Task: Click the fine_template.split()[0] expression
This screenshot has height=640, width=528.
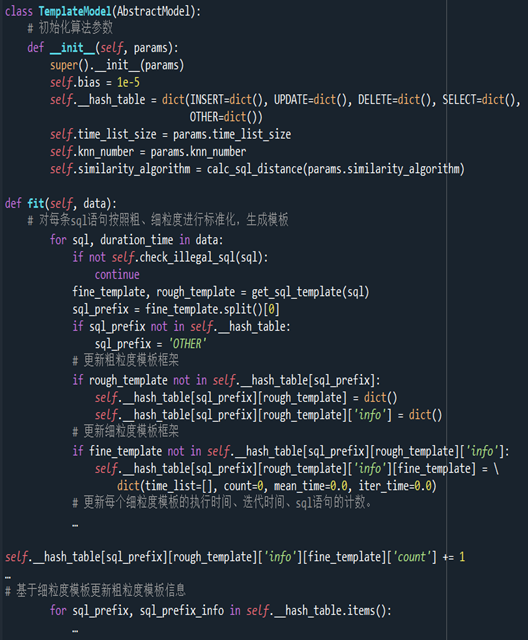Action: 213,309
